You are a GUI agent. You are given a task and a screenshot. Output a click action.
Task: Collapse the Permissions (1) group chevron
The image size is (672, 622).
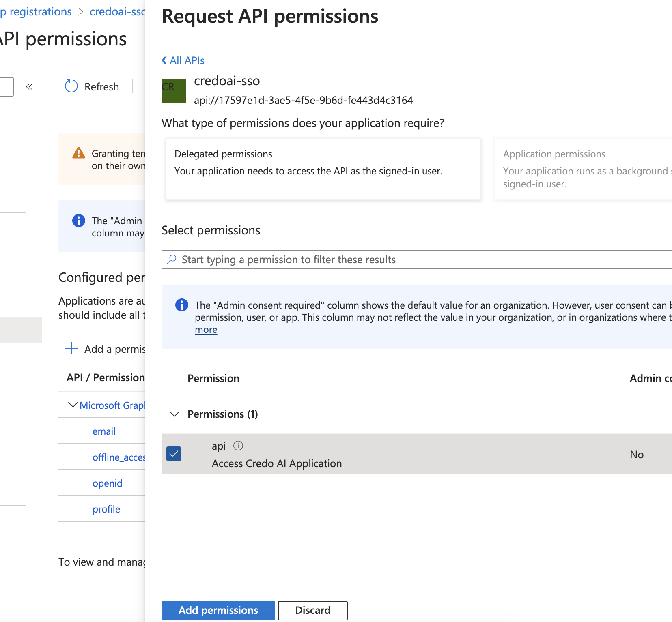tap(174, 414)
